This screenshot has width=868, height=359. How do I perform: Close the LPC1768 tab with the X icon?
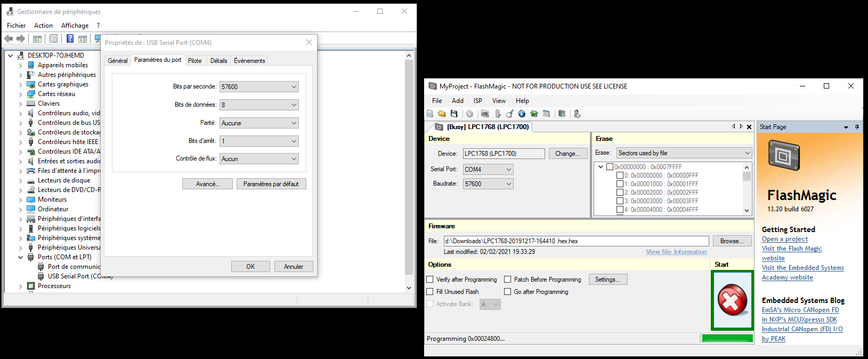(x=749, y=127)
